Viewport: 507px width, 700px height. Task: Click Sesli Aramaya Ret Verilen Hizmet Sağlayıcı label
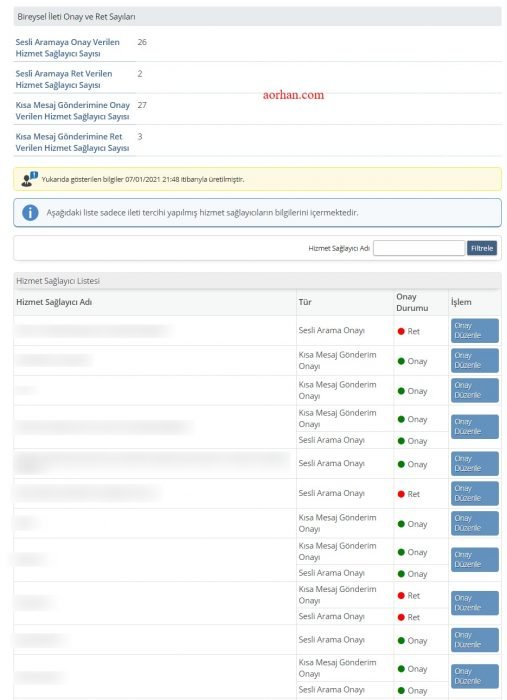(x=64, y=79)
